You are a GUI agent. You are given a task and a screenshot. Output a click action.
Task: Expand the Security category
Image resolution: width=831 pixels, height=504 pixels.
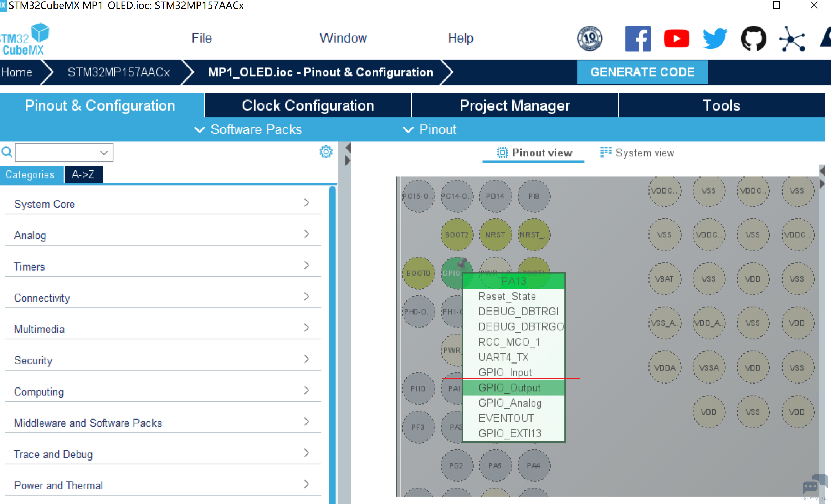[x=163, y=360]
